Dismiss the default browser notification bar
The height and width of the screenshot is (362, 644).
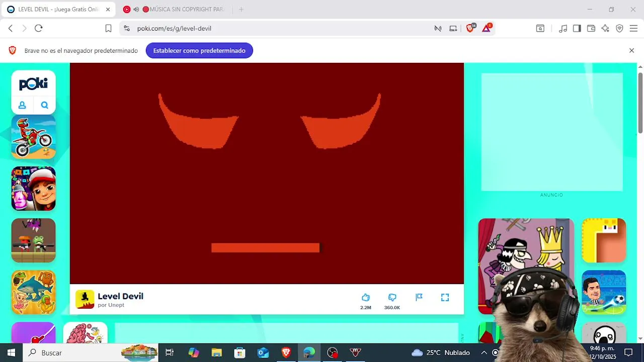(631, 51)
